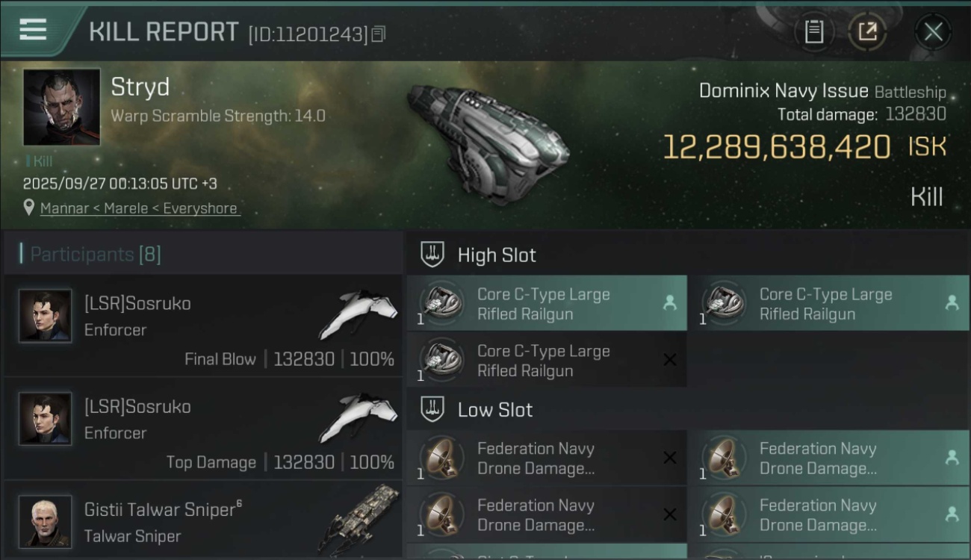
Task: Close the kill report window
Action: point(933,31)
